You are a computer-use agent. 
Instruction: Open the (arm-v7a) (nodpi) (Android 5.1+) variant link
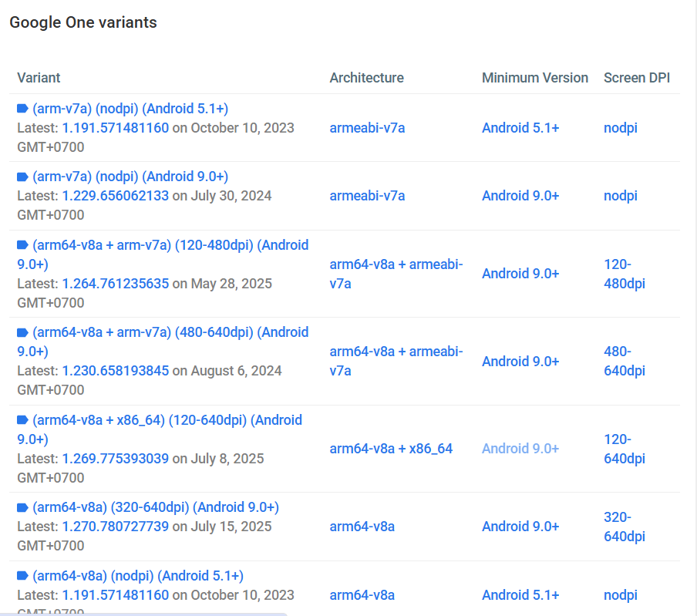point(130,109)
